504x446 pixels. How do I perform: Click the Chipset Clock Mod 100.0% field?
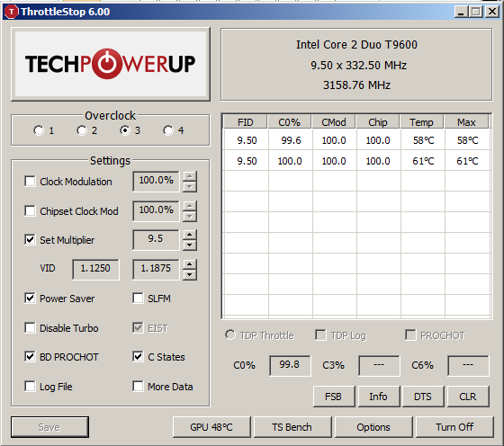(x=156, y=211)
